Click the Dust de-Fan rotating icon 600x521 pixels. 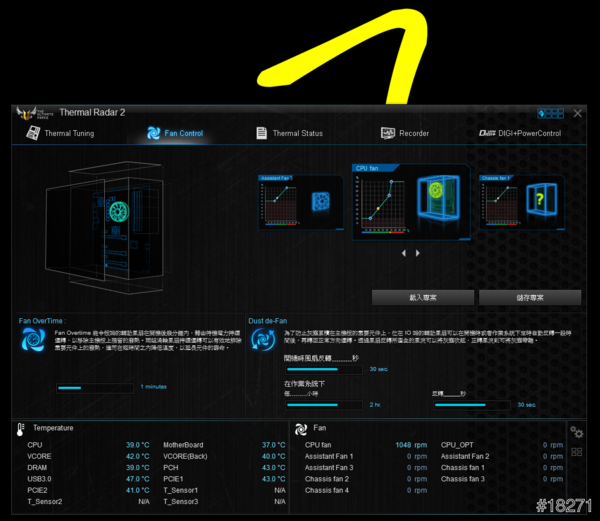pos(263,340)
